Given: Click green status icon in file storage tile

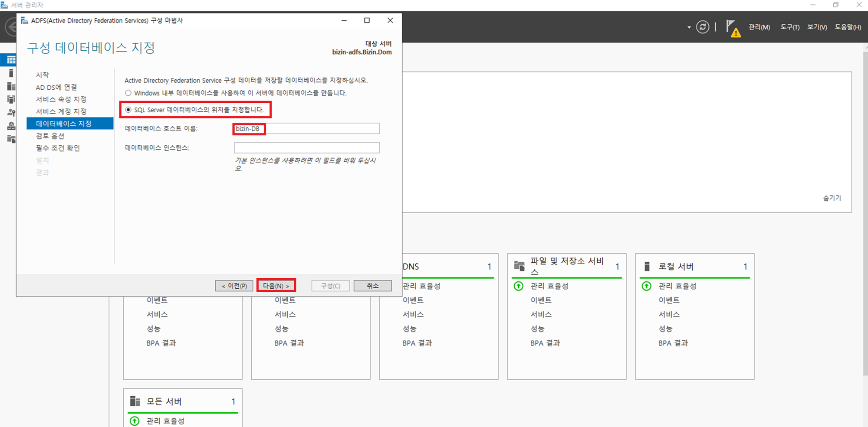Looking at the screenshot, I should (x=519, y=286).
